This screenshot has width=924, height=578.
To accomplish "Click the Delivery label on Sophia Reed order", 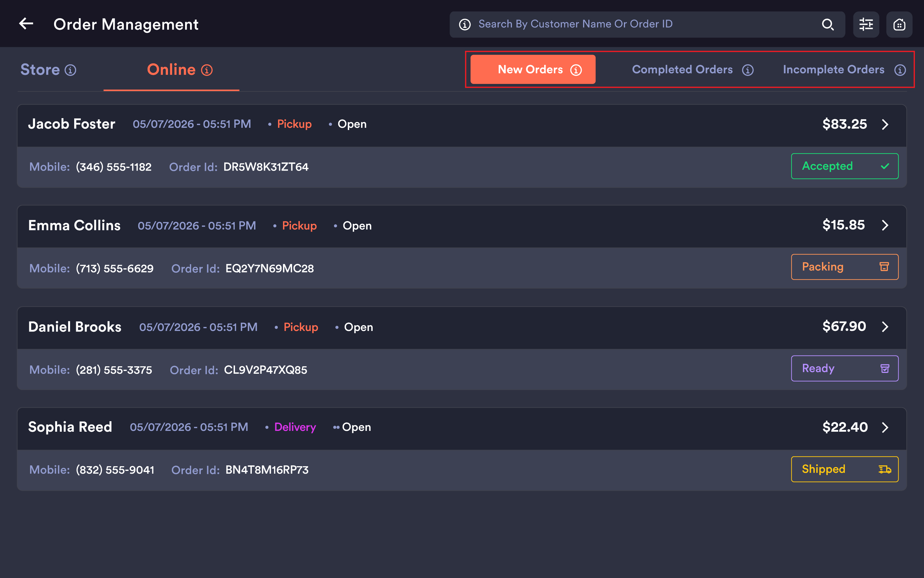I will pyautogui.click(x=295, y=427).
